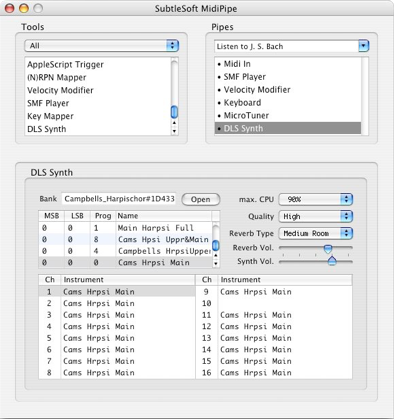Click the Tools list scrollbar thumb
394x419 pixels.
tap(174, 112)
